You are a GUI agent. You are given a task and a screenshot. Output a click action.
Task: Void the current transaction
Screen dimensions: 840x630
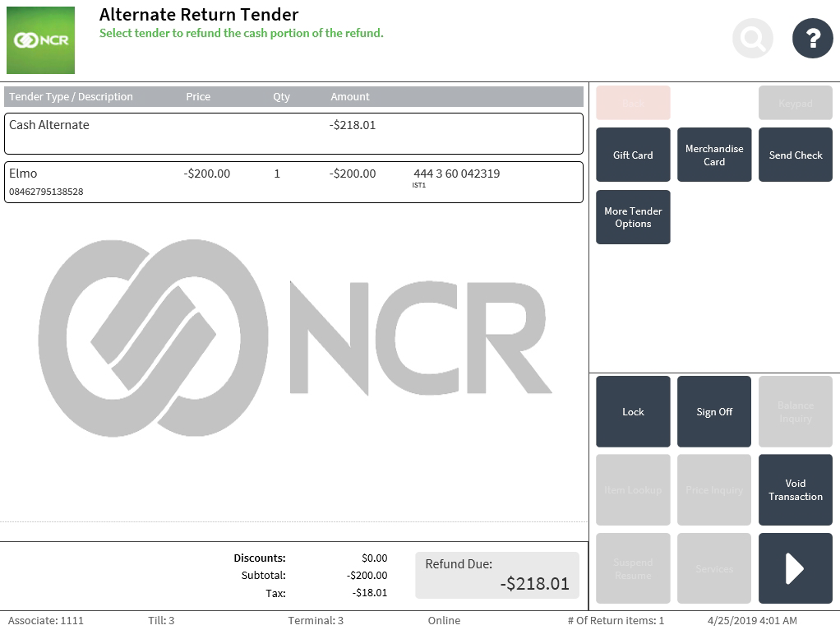796,489
